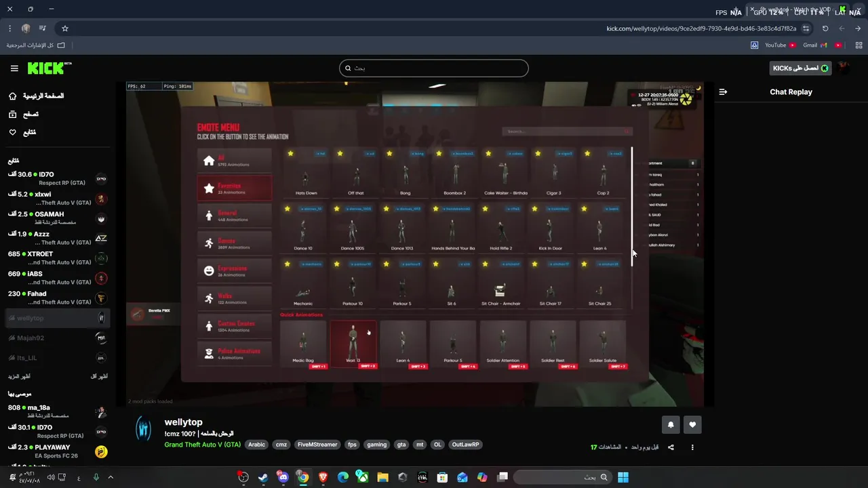Open Azzz channel in sidebar
Screen dimensions: 868x488
click(x=58, y=238)
